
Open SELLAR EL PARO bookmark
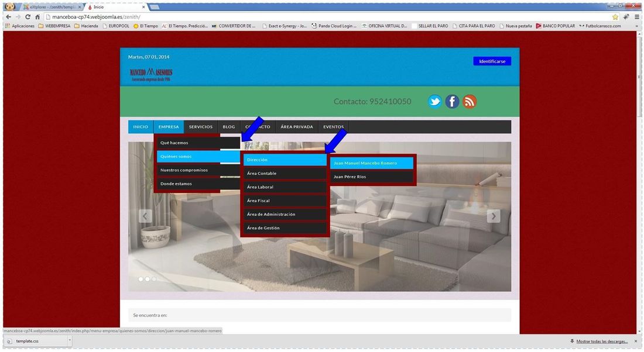(430, 26)
